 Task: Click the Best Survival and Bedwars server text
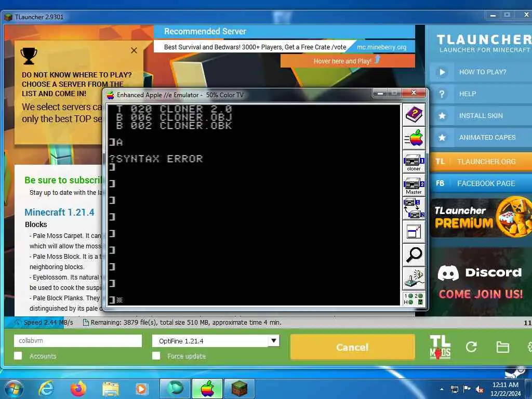255,47
